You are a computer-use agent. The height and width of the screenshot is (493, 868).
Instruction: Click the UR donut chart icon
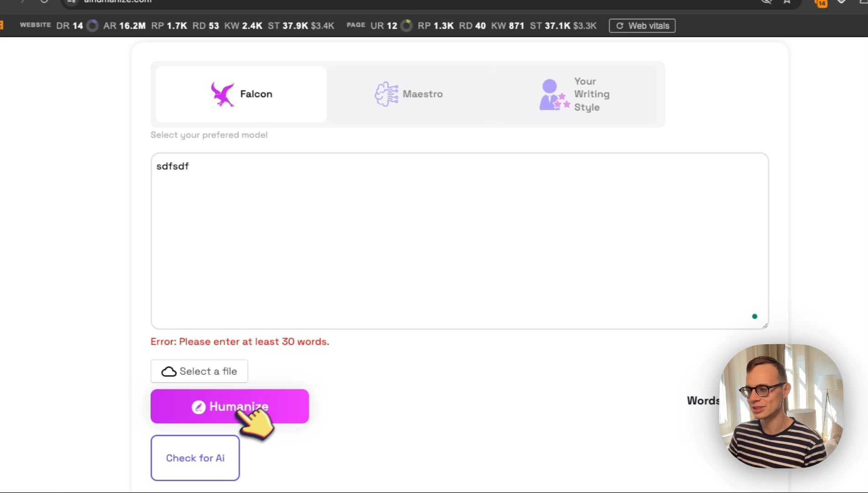[x=406, y=26]
